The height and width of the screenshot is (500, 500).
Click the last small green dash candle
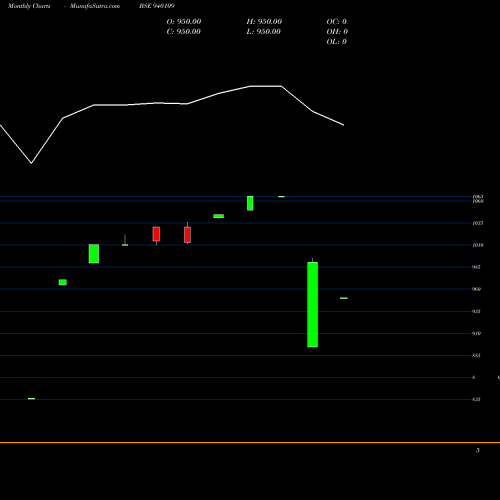(x=344, y=298)
